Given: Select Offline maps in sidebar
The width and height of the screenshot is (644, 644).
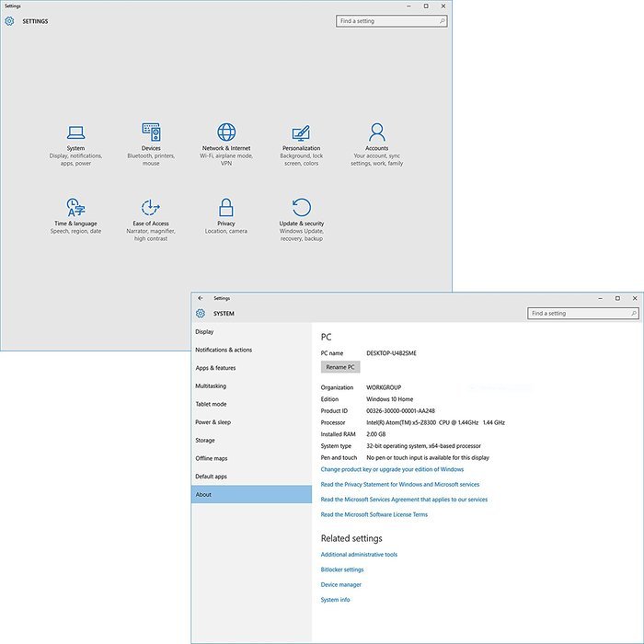Looking at the screenshot, I should [251, 458].
